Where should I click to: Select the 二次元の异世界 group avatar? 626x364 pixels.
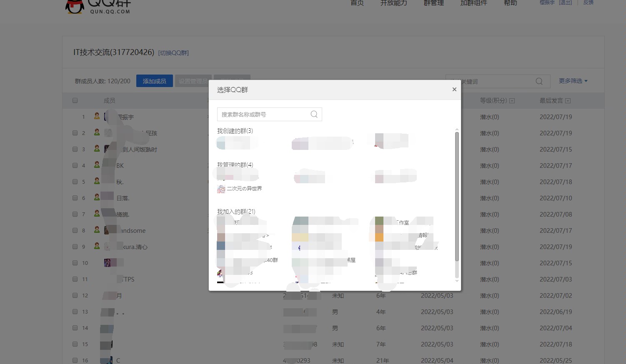coord(221,189)
